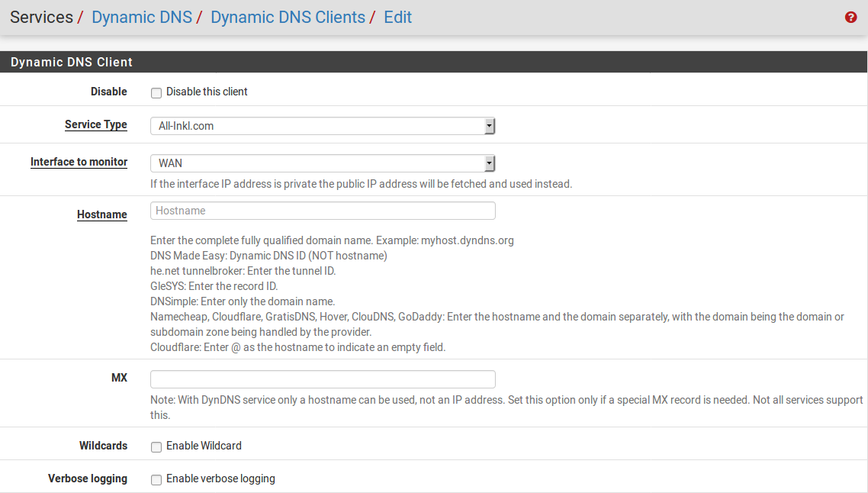
Task: Enable the Wildcard checkbox
Action: 156,446
